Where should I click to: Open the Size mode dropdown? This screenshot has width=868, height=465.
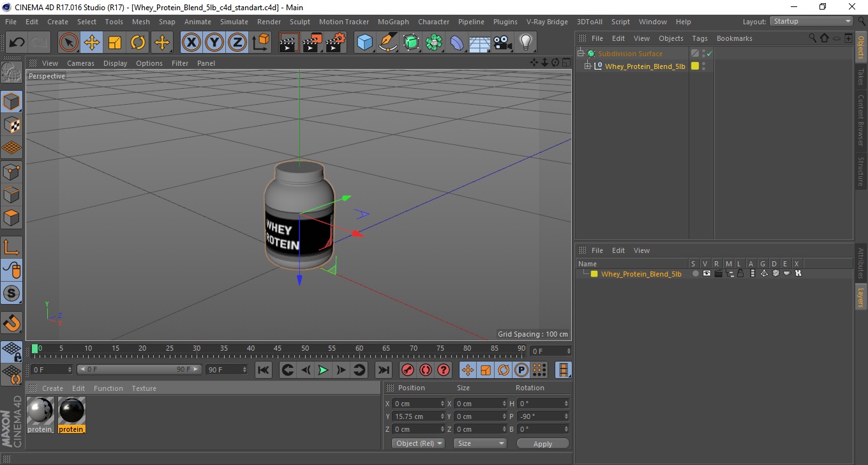[x=480, y=443]
